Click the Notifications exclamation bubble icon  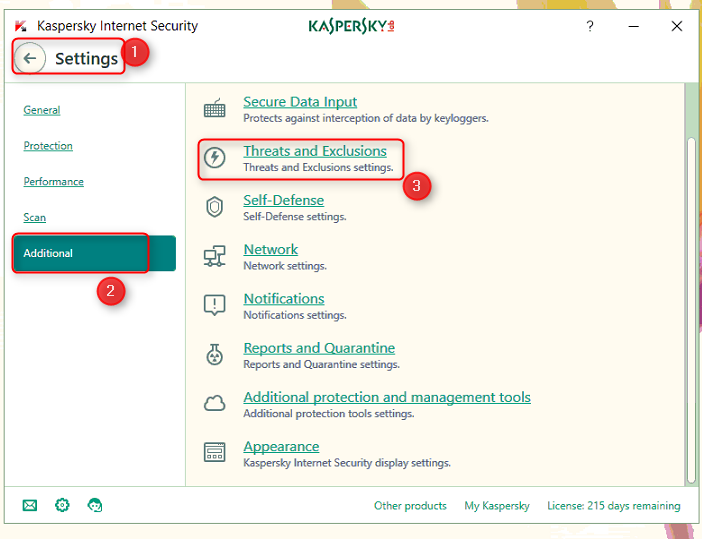click(214, 305)
